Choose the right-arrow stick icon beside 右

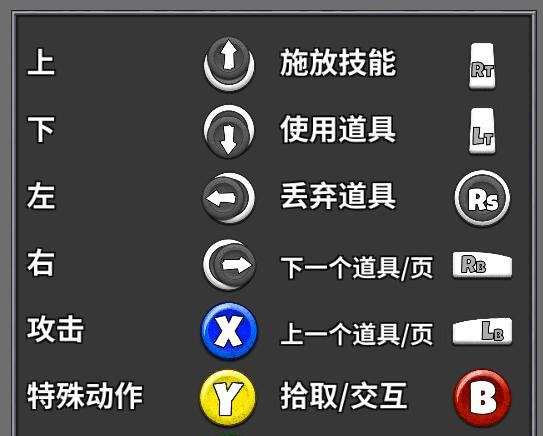click(x=230, y=265)
